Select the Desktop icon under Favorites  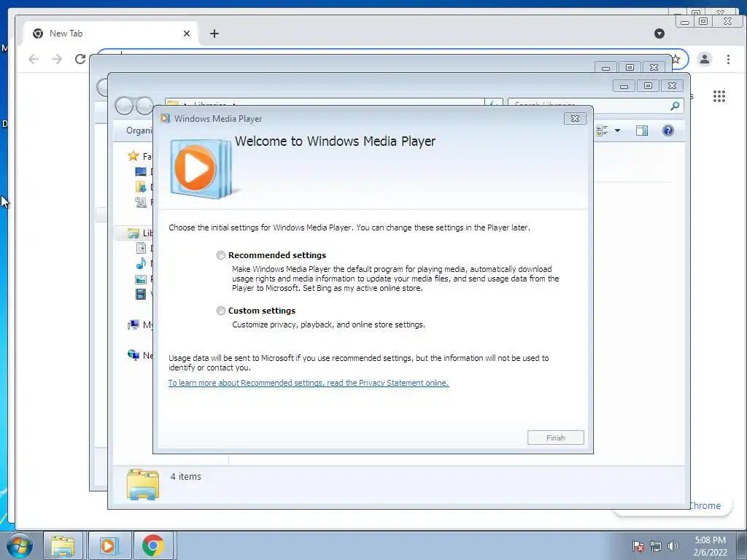coord(141,171)
